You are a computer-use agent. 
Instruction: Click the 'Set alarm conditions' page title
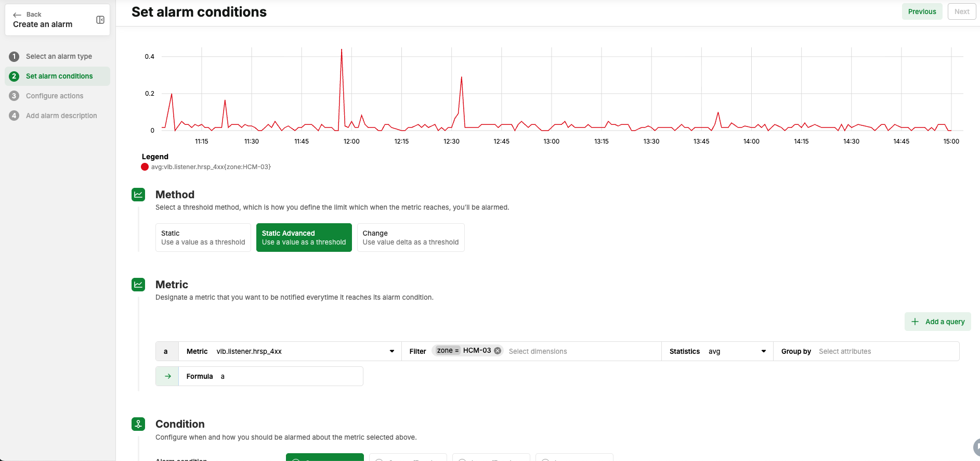[x=199, y=12]
